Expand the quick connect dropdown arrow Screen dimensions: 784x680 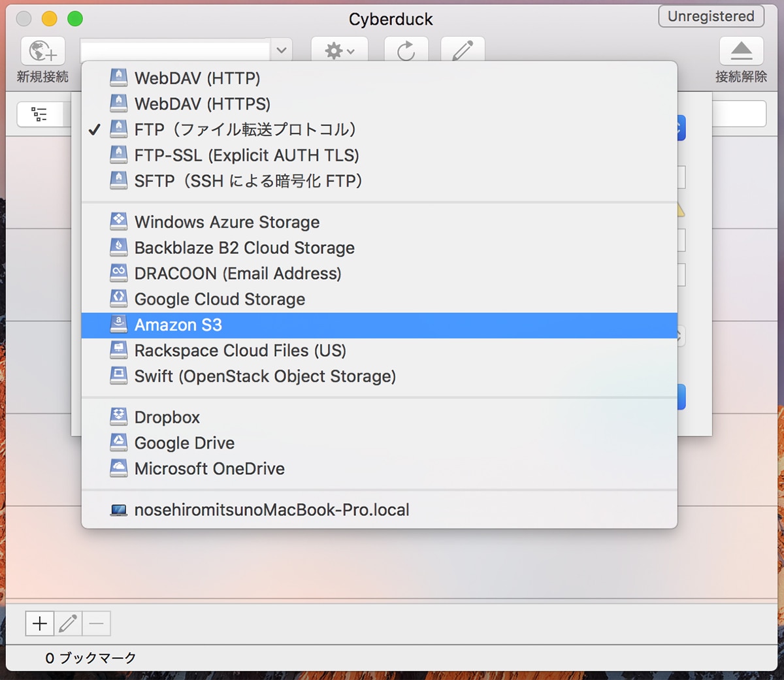coord(281,50)
